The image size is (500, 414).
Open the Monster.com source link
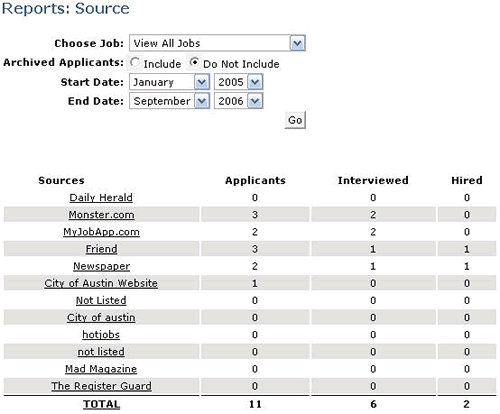[101, 215]
